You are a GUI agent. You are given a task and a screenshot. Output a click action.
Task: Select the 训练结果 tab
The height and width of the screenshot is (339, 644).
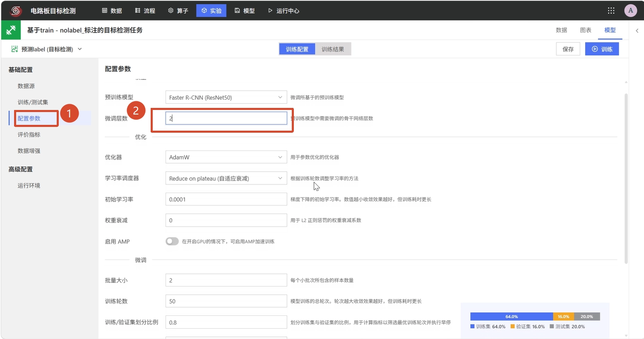tap(333, 49)
